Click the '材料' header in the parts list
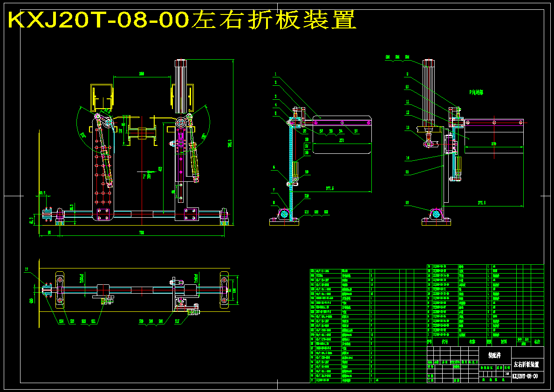This screenshot has height=392, width=554. [505, 342]
